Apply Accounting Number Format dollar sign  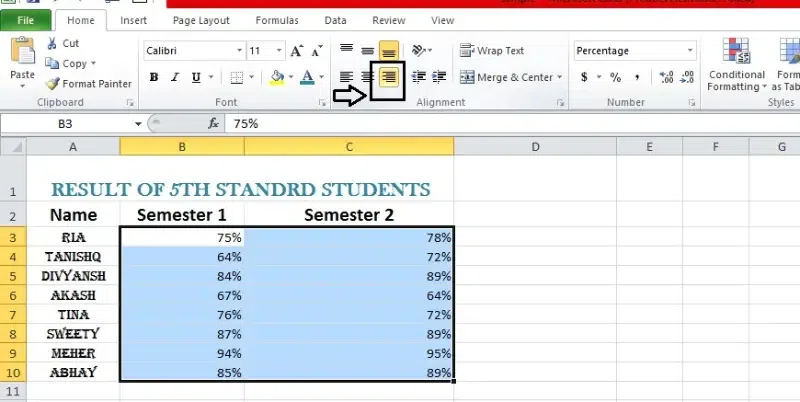(584, 77)
